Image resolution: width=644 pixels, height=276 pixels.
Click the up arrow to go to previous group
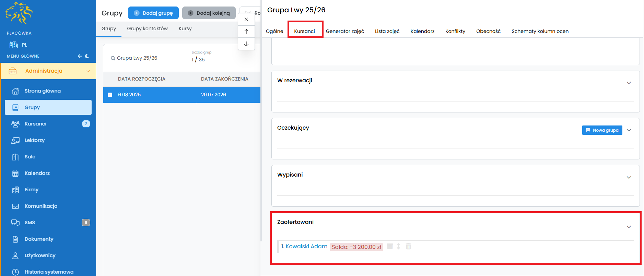(x=246, y=32)
